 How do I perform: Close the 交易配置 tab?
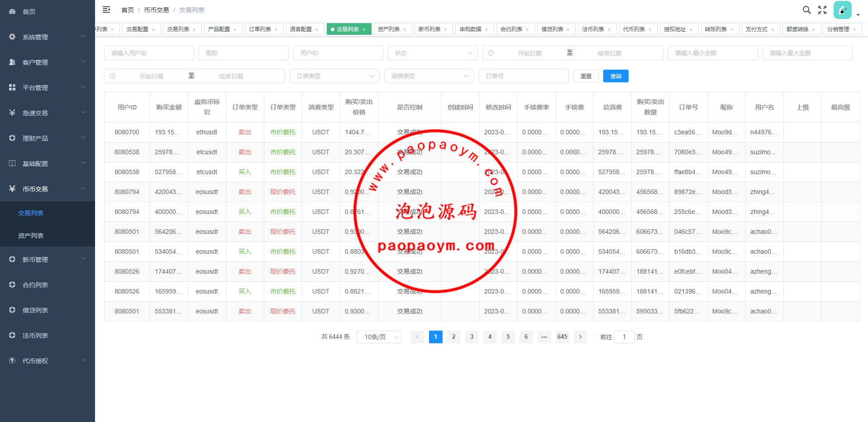pyautogui.click(x=153, y=29)
